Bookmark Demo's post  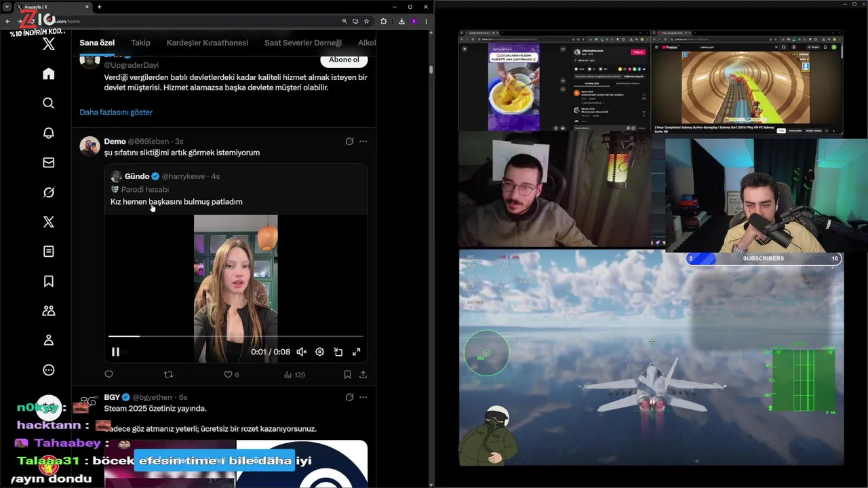[x=347, y=374]
